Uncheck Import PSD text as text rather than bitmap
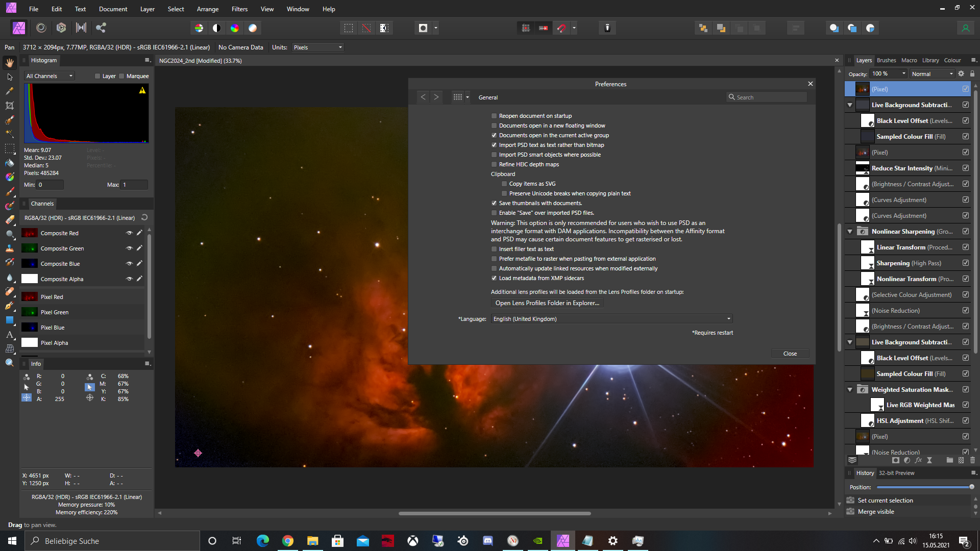 494,145
